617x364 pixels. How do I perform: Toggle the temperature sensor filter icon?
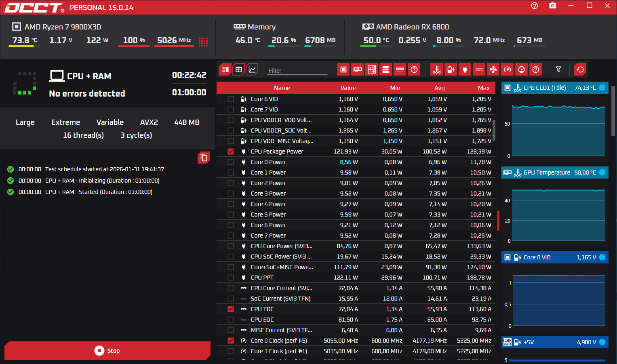click(437, 69)
